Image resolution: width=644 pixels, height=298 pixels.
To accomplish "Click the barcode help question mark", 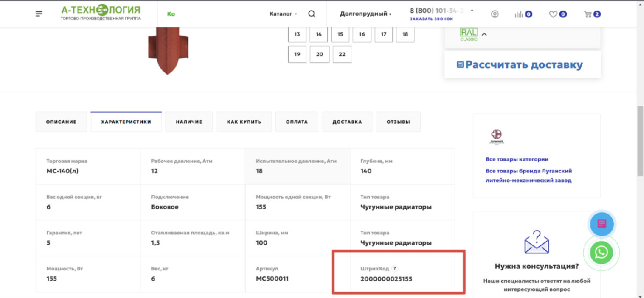I will coord(394,268).
